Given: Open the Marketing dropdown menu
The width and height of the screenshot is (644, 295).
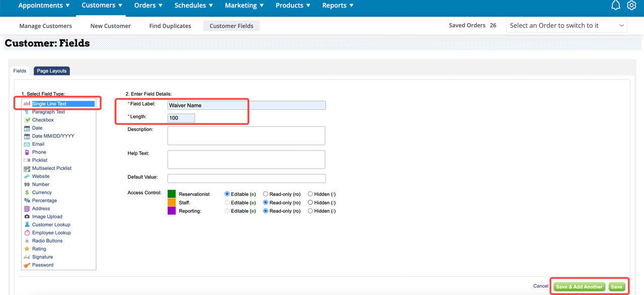Looking at the screenshot, I should (x=245, y=6).
